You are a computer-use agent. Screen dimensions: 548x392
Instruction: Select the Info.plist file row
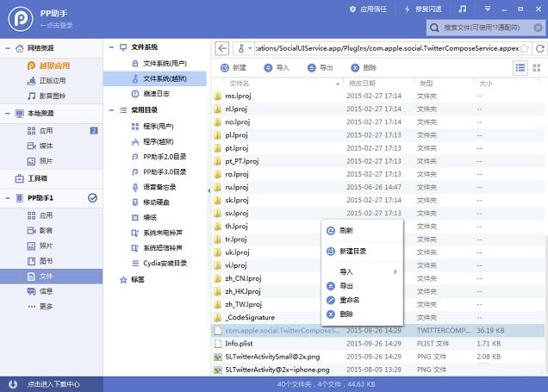tap(378, 344)
